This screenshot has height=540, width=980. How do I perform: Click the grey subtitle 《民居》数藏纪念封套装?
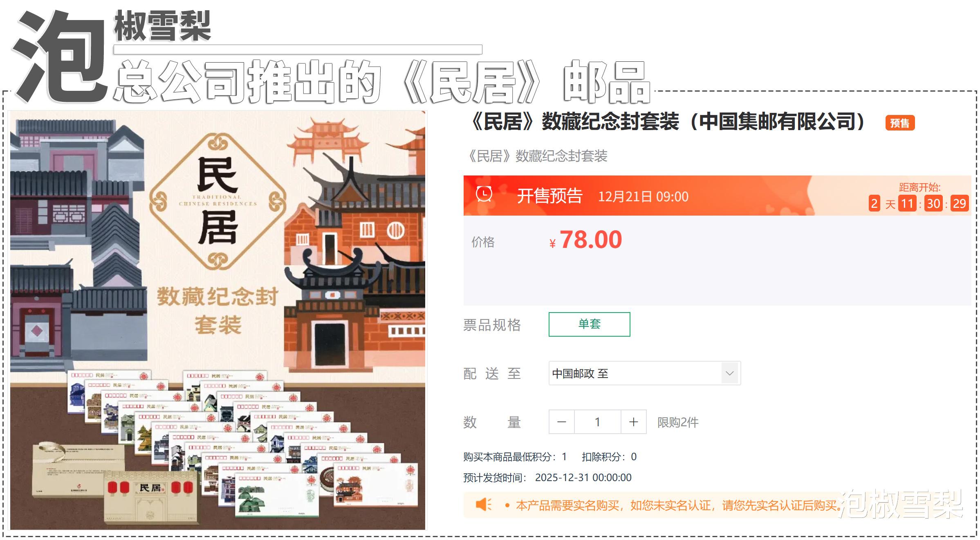click(x=537, y=156)
